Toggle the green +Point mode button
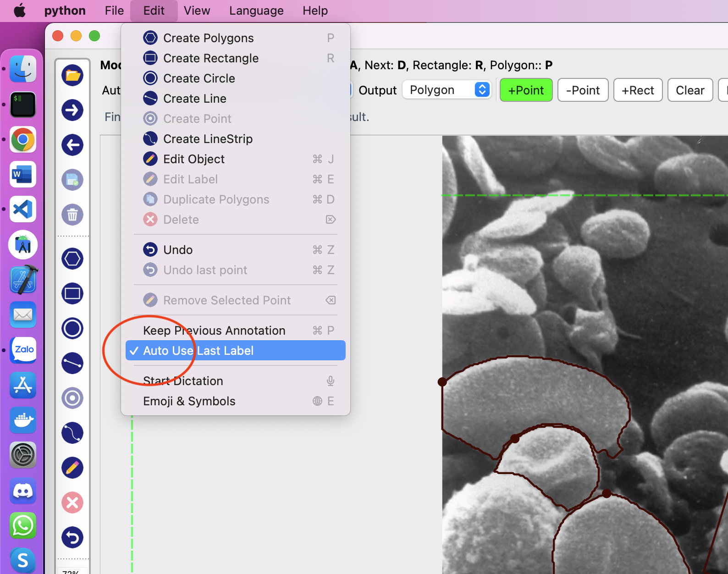This screenshot has height=574, width=728. (x=526, y=90)
